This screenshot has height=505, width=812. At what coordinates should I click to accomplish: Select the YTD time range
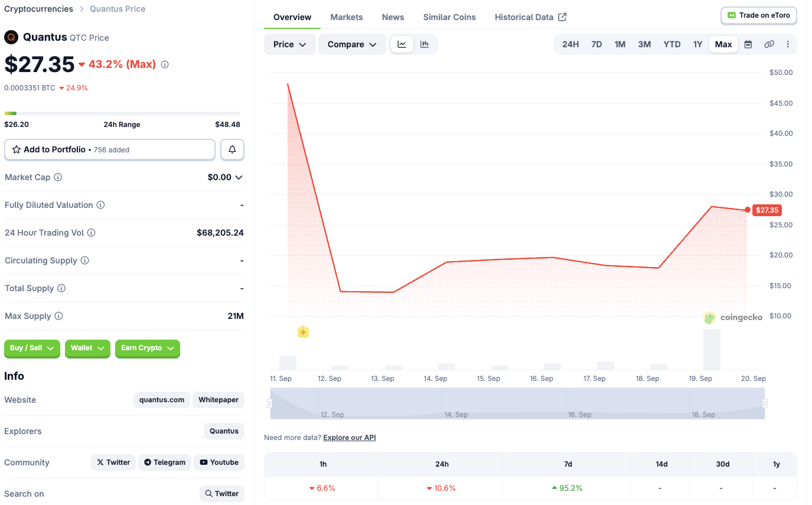tap(672, 44)
